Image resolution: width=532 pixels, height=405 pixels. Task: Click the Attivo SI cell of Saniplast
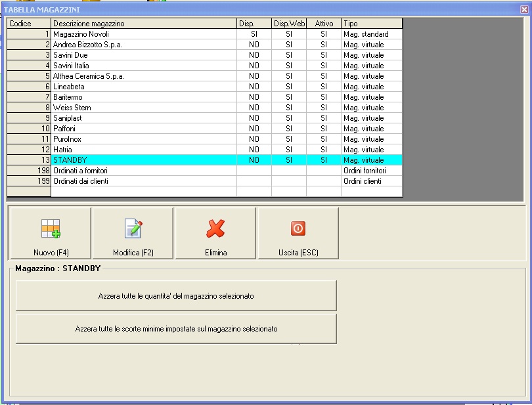click(324, 118)
